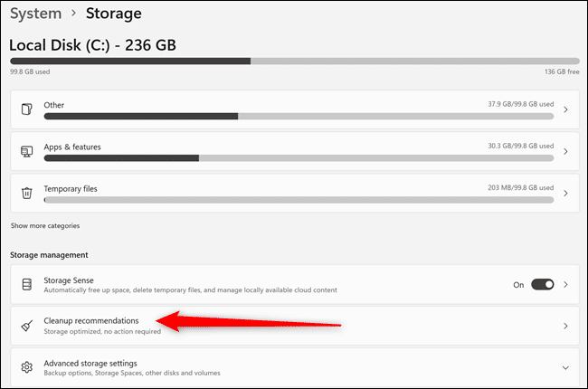Go back to System in breadcrumb
Viewport: 588px width, 389px height.
35,14
